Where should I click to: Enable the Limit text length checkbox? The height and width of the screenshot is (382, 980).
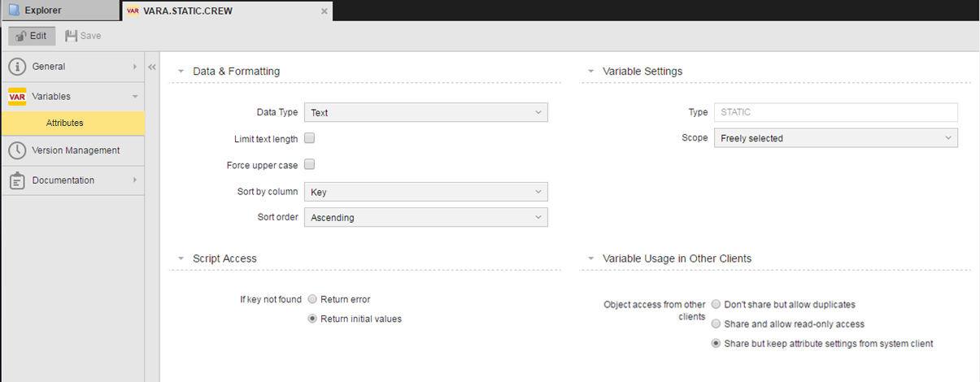[309, 138]
